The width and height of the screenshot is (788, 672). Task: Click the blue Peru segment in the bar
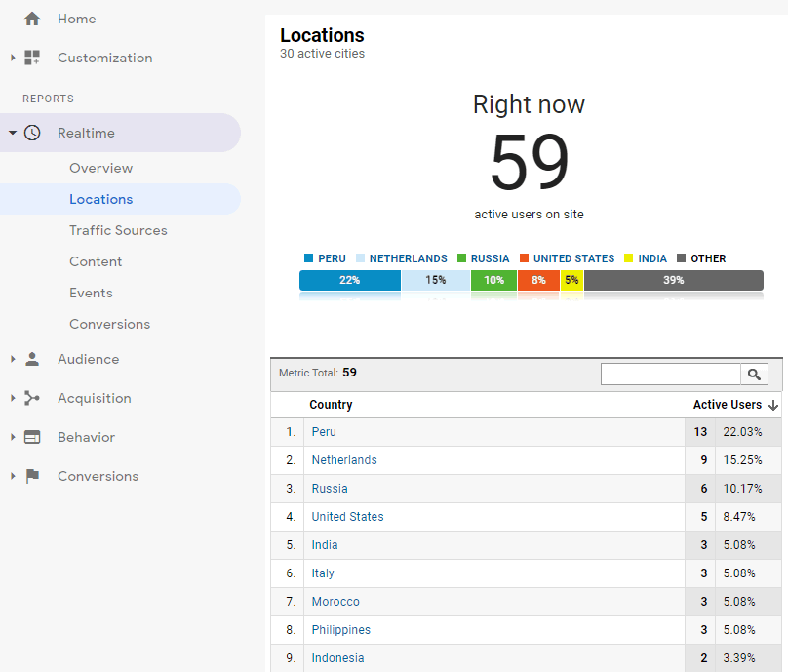(349, 280)
